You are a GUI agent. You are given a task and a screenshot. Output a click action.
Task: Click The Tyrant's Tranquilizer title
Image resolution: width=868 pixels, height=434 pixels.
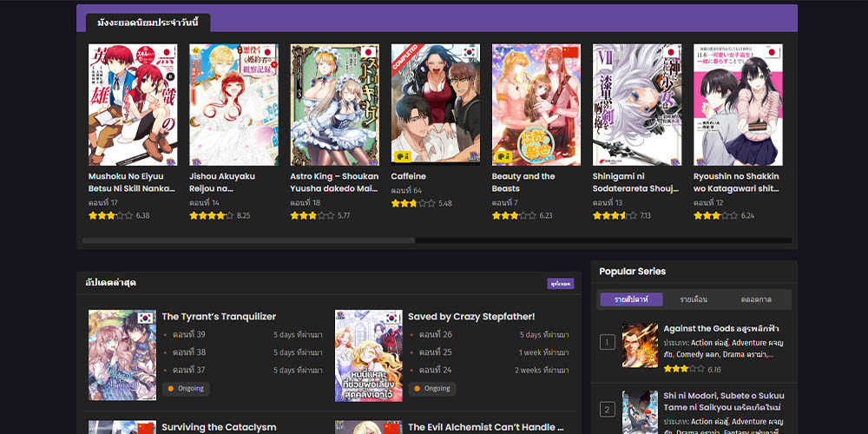coord(219,317)
